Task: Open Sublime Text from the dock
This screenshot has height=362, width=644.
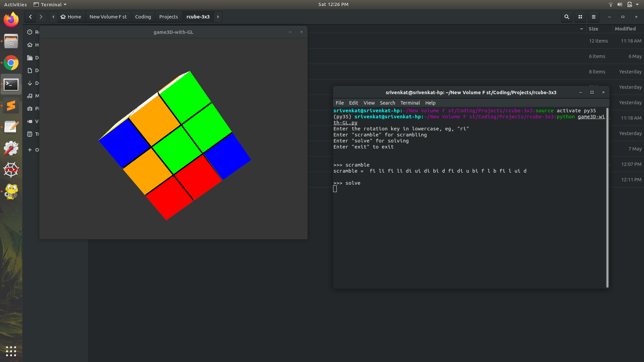Action: point(11,106)
